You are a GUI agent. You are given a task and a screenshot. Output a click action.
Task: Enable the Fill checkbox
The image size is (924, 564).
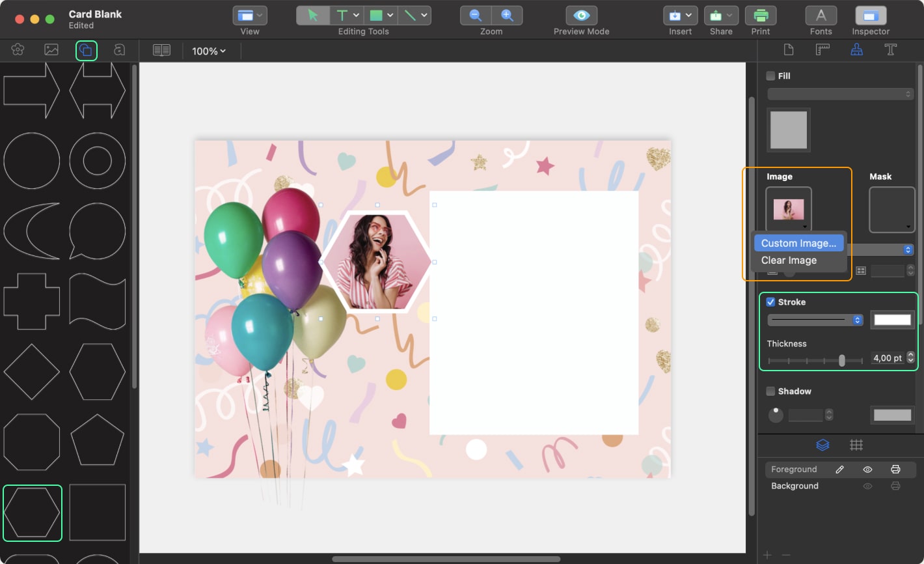[x=770, y=76]
